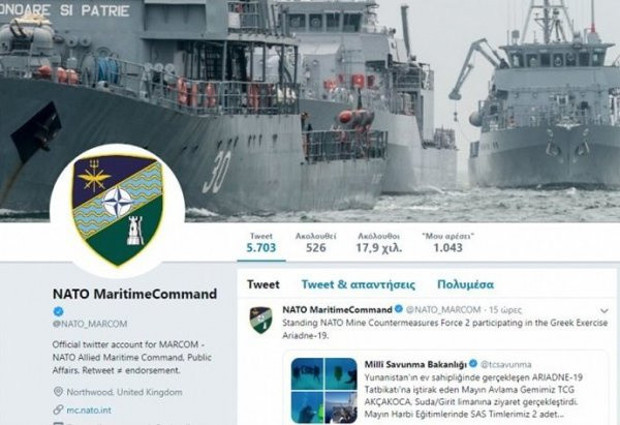This screenshot has height=425, width=620.
Task: Open the quoted tweet's diver photo collage
Action: 324,391
